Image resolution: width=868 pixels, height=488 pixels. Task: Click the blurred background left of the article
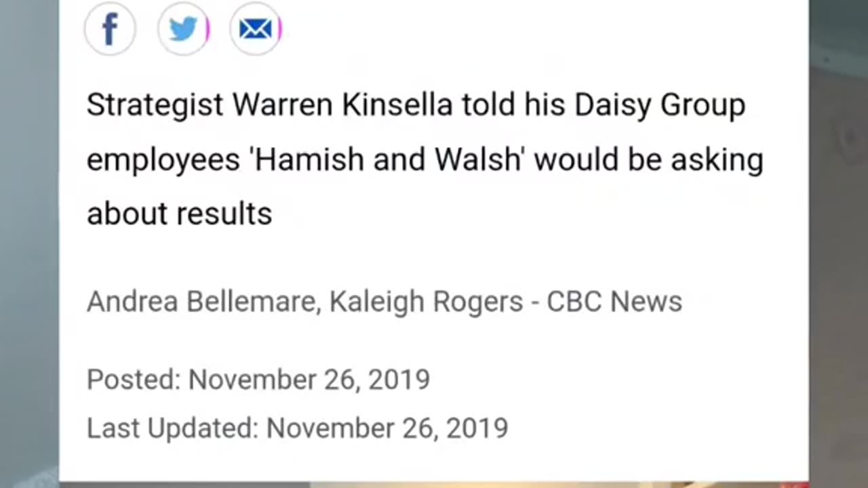[28, 244]
